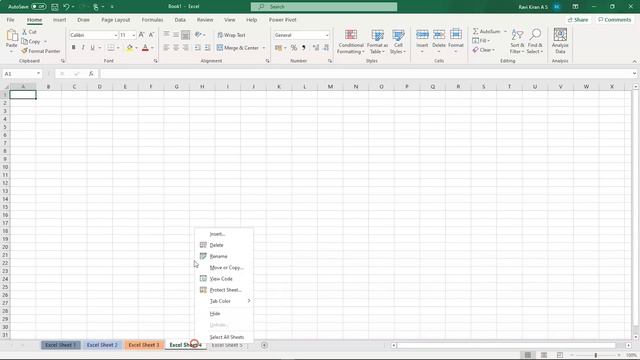The width and height of the screenshot is (640, 360).
Task: Apply Italic formatting
Action: [x=83, y=48]
